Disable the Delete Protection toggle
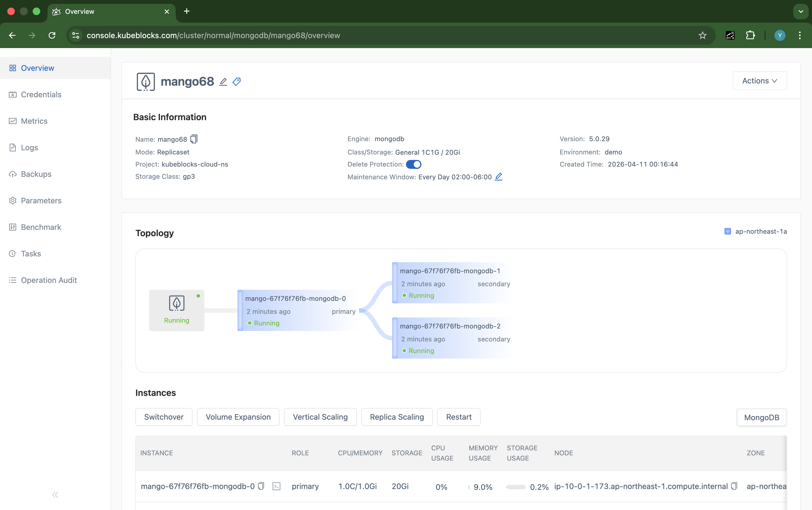 coord(414,164)
